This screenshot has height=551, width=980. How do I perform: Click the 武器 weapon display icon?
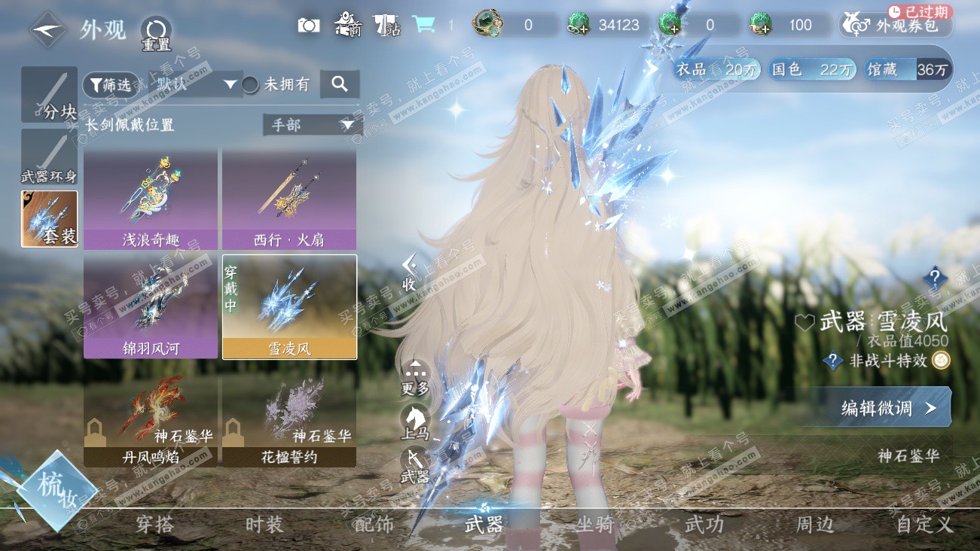click(x=414, y=464)
